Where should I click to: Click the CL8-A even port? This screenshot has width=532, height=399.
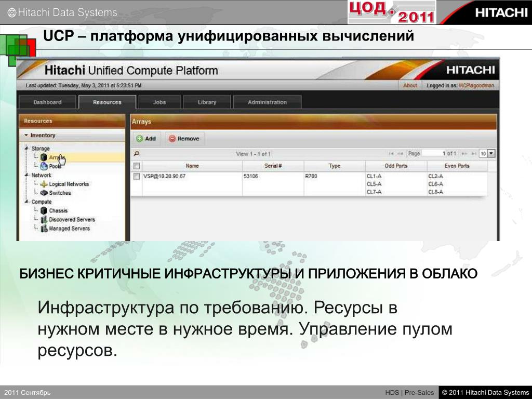435,192
